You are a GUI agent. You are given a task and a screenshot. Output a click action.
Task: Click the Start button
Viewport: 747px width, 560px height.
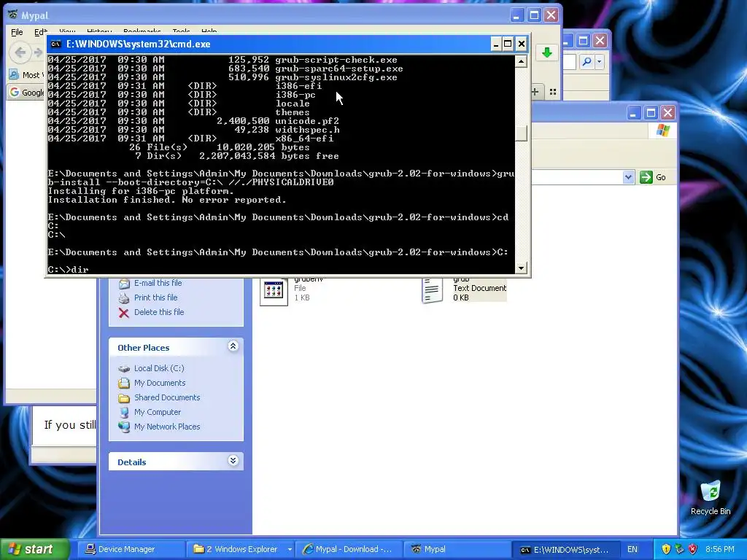point(34,549)
